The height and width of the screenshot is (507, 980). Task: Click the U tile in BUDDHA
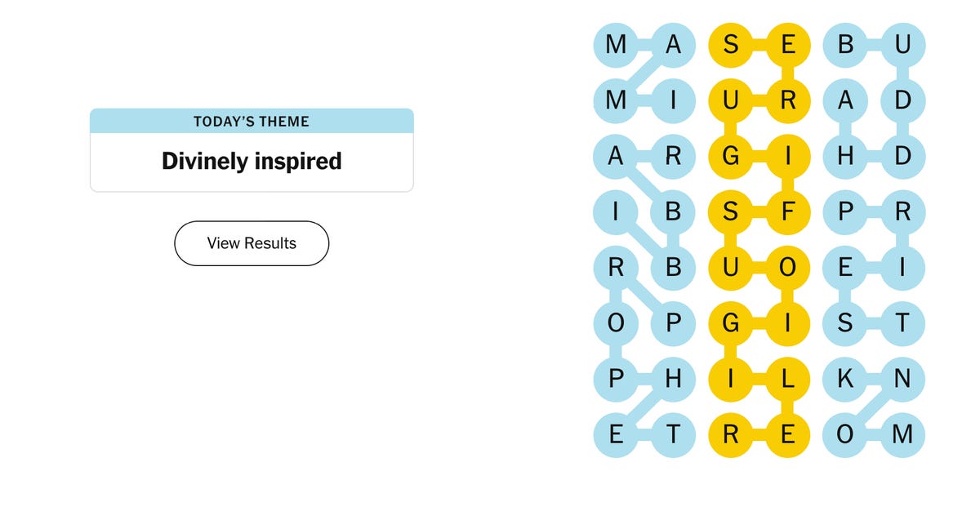(902, 45)
